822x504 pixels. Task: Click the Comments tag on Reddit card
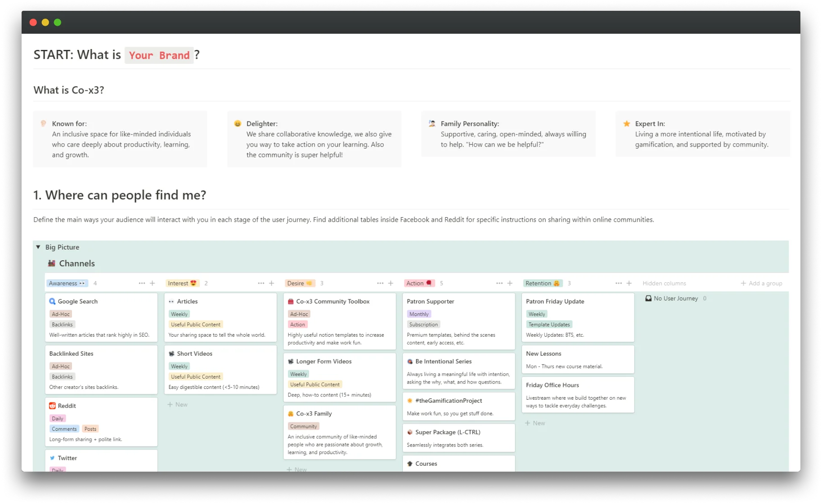tap(64, 429)
